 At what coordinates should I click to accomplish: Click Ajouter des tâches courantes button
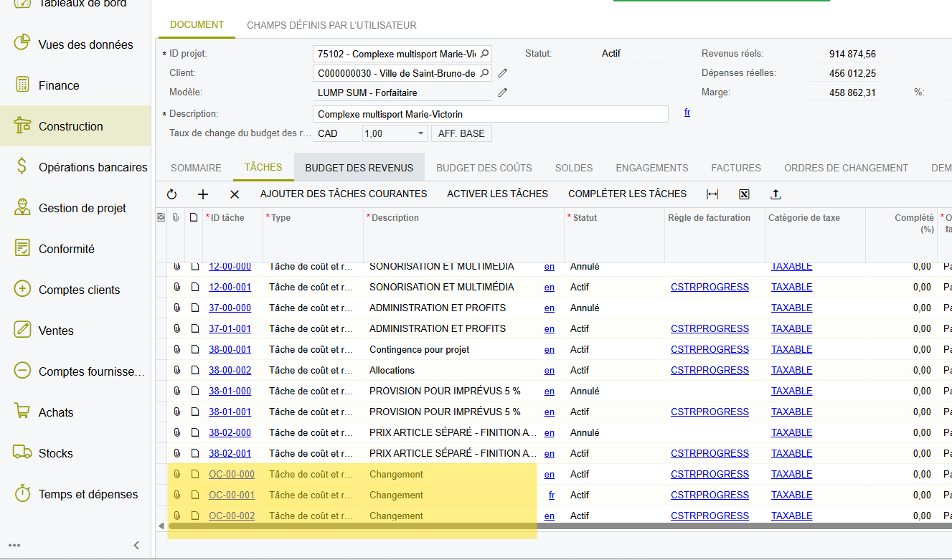[x=344, y=194]
